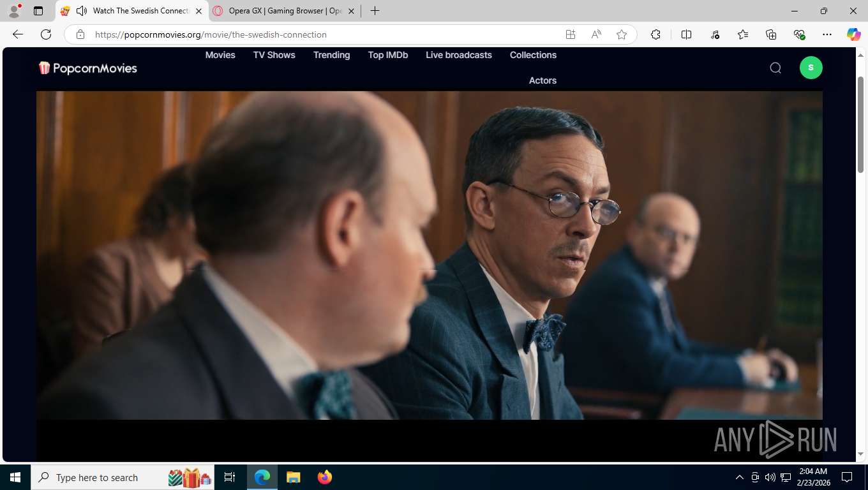This screenshot has height=490, width=868.
Task: Open the system volume control
Action: 770,477
